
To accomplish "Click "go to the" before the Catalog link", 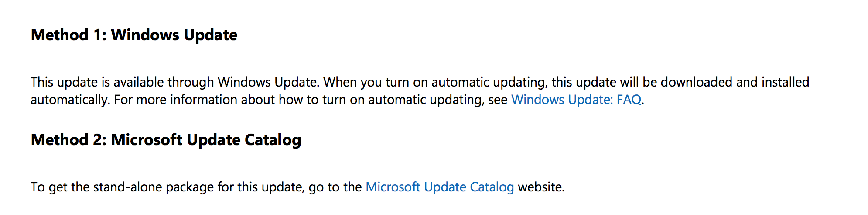I will point(335,187).
